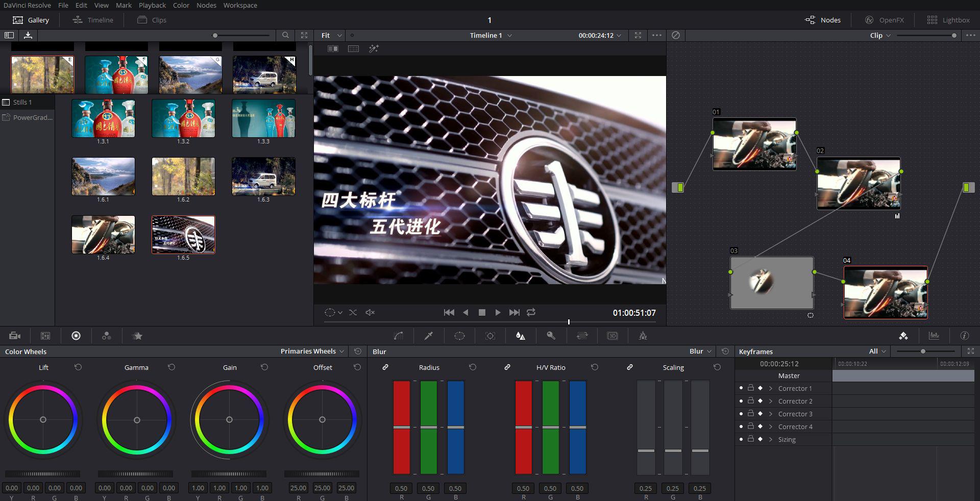Toggle Corrector 3 keyframe diamond

pyautogui.click(x=760, y=414)
